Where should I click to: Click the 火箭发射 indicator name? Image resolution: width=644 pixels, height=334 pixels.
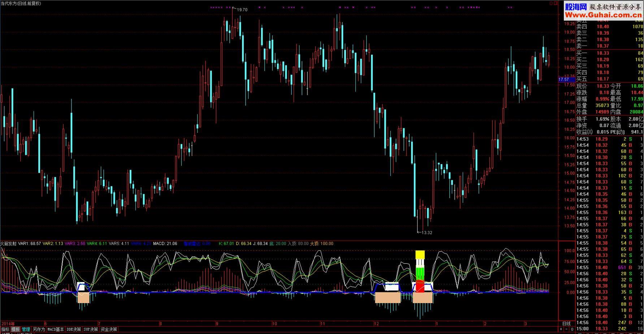[8, 244]
